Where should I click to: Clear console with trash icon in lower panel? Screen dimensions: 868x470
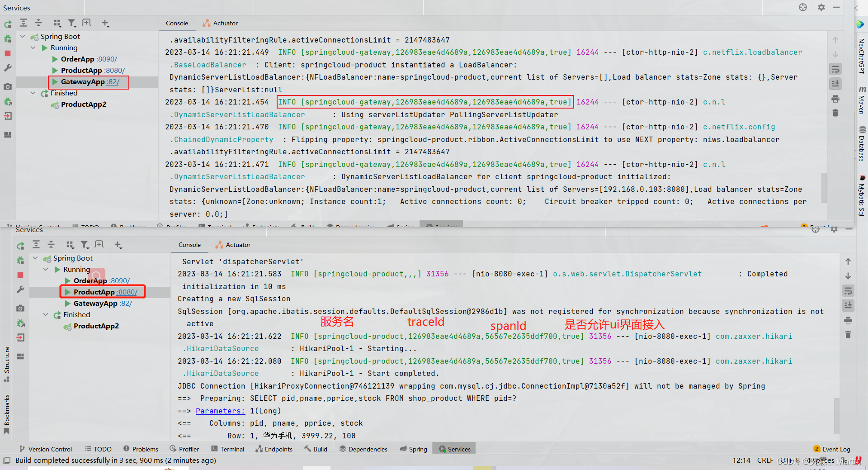point(848,335)
